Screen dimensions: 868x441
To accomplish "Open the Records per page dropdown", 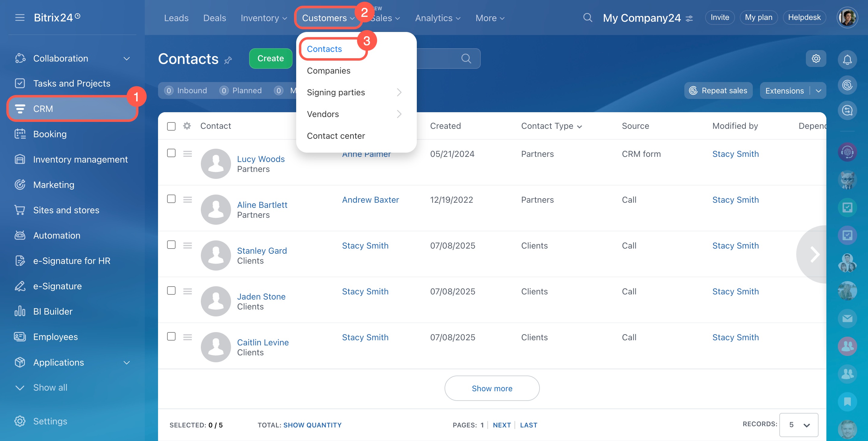I will pyautogui.click(x=799, y=425).
